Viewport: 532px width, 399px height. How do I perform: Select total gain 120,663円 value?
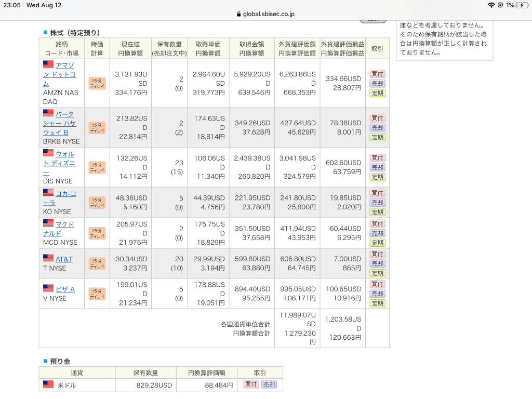click(345, 338)
